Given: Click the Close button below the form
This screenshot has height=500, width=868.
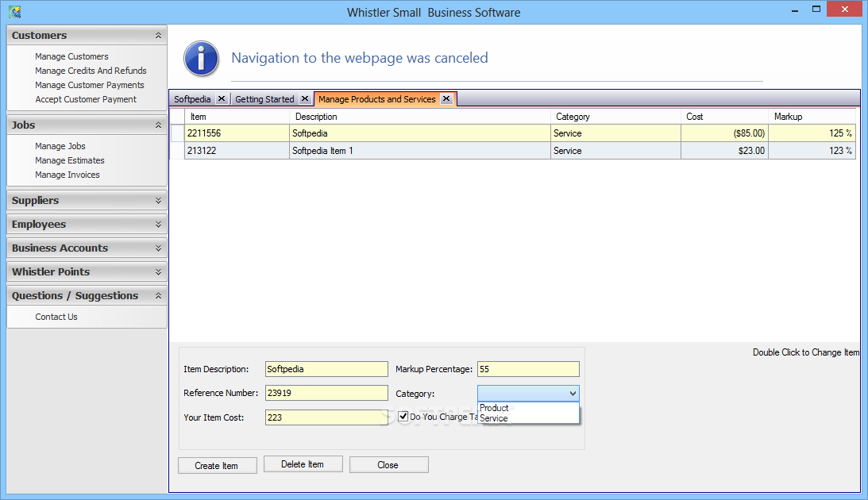Looking at the screenshot, I should (388, 464).
